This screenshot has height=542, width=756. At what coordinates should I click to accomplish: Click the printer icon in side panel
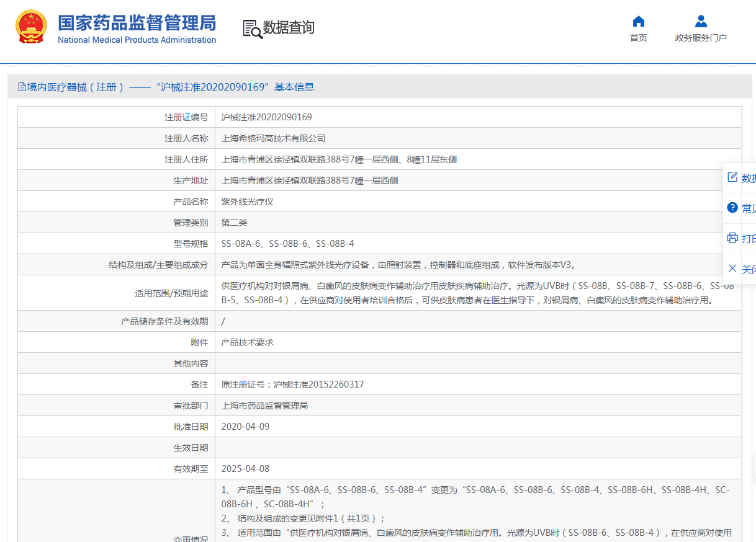pos(732,238)
